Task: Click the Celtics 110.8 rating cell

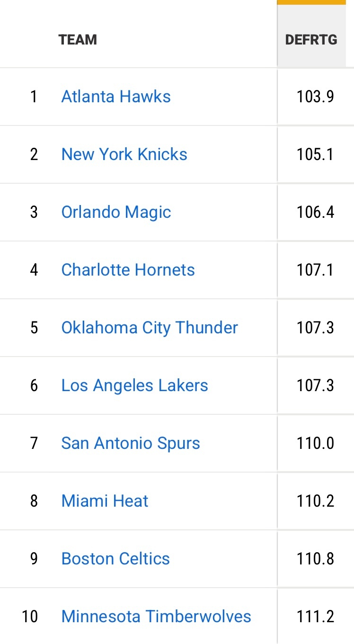Action: 315,559
